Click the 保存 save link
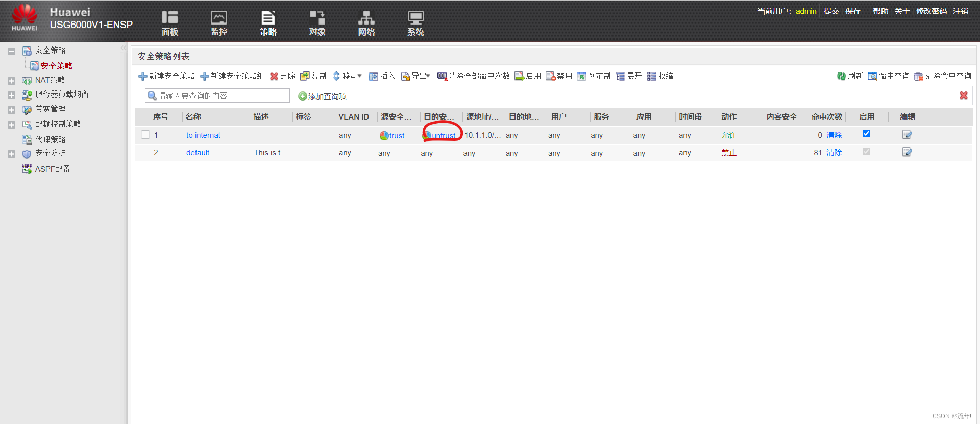 [x=853, y=11]
